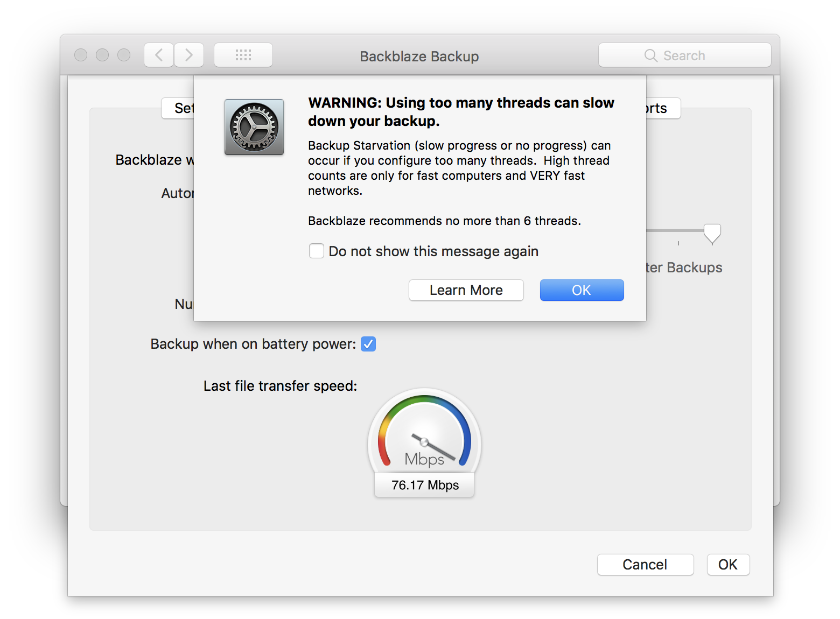
Task: Click the green zoom window button
Action: [x=124, y=55]
